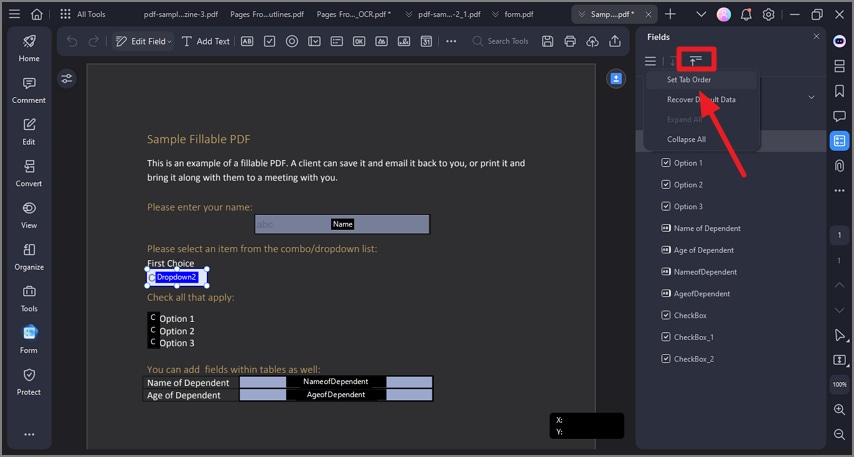The width and height of the screenshot is (854, 457).
Task: Click the 100% zoom level button
Action: pos(839,385)
